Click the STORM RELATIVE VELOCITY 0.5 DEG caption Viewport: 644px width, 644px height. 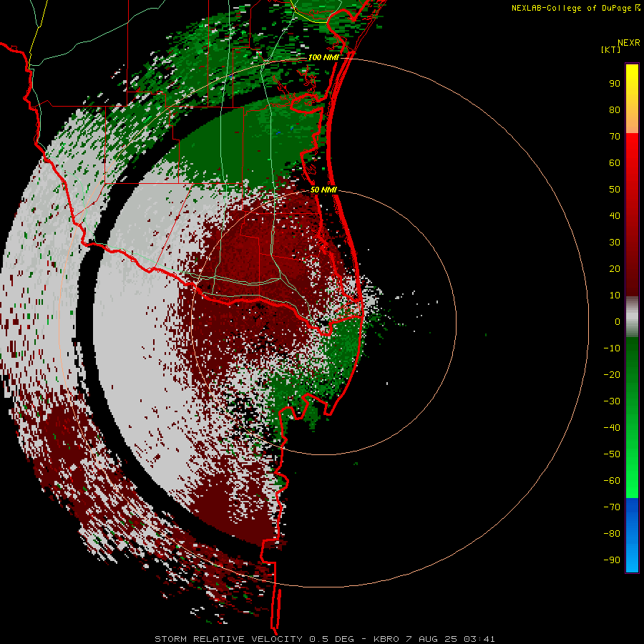[x=254, y=639]
